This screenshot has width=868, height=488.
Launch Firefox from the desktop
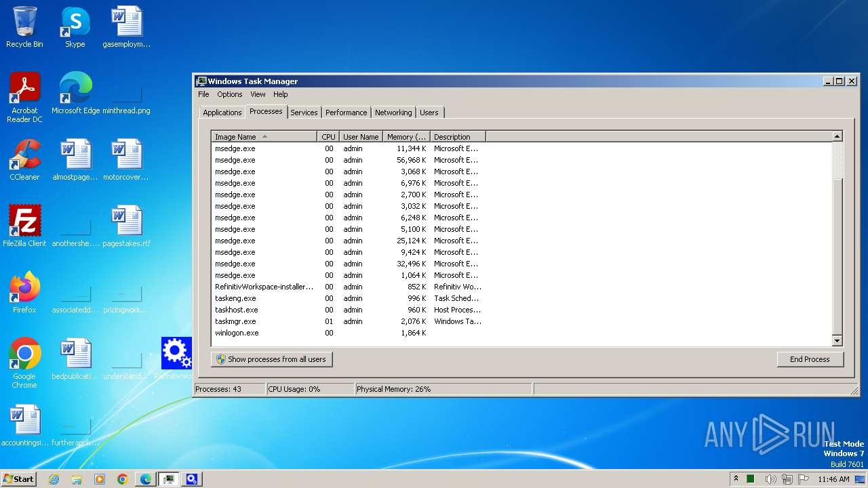(x=24, y=292)
